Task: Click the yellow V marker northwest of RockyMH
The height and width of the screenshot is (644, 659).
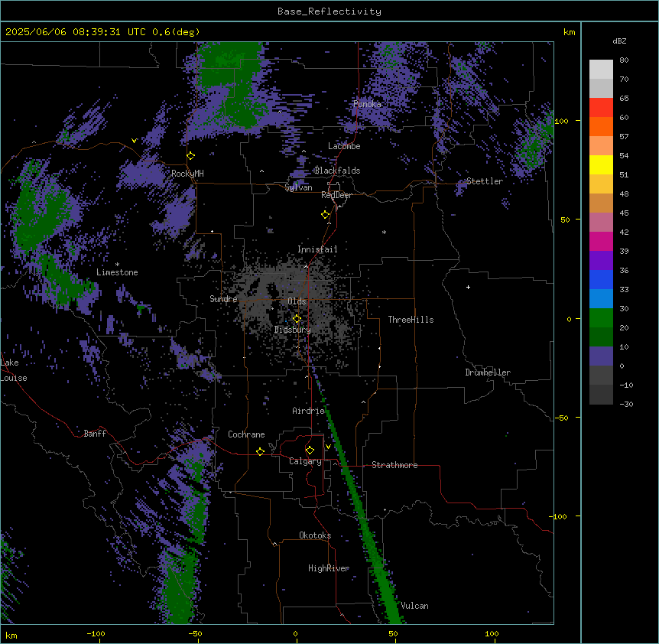Action: pyautogui.click(x=134, y=141)
